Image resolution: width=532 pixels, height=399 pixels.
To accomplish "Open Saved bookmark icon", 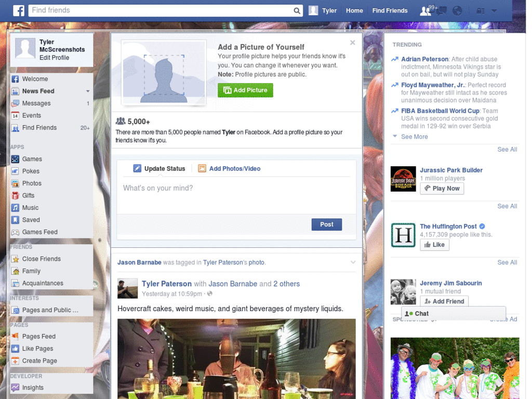I will [x=15, y=220].
